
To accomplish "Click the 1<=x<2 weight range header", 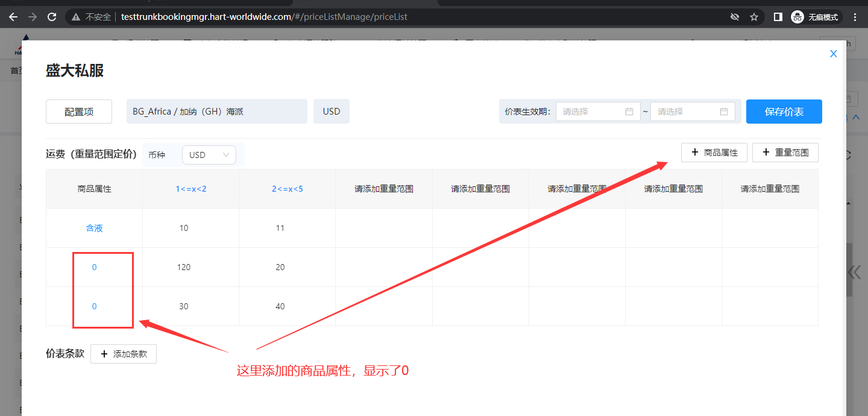I will (190, 189).
